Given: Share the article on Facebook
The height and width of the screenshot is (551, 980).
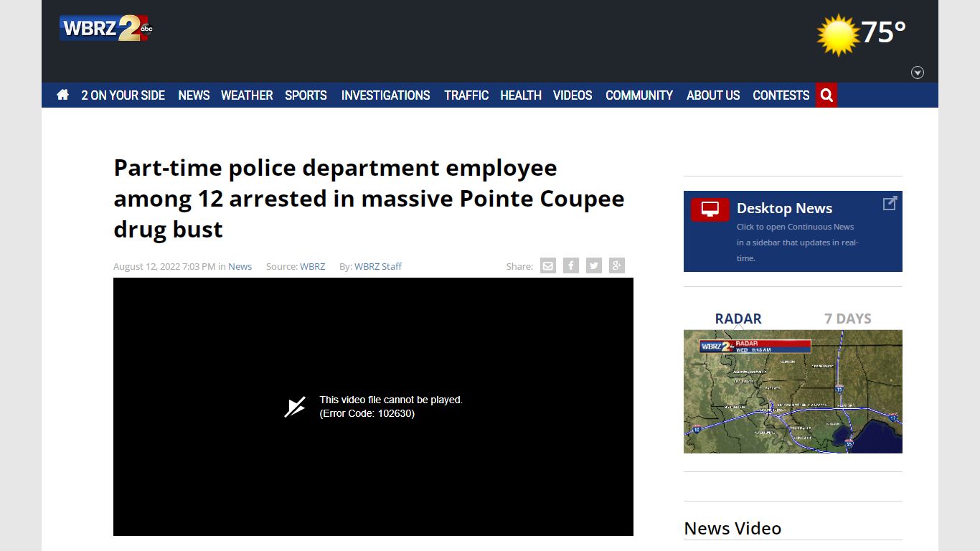Looking at the screenshot, I should (x=571, y=266).
